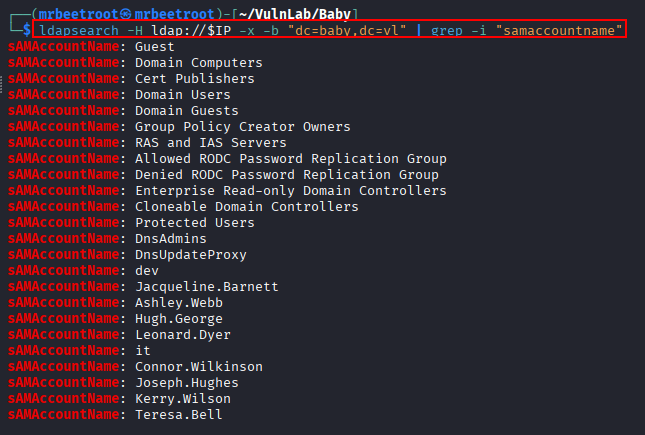645x435 pixels.
Task: Click the 'dev' account name
Action: 147,271
